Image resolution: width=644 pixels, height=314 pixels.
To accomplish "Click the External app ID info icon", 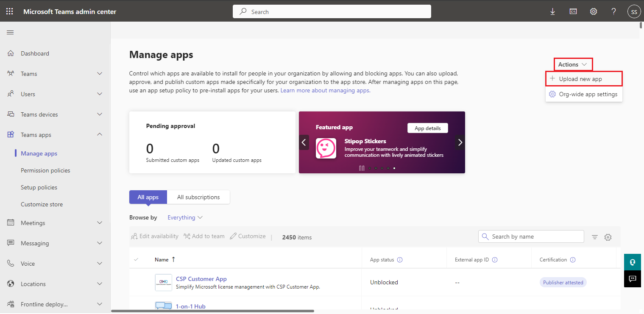I will point(495,260).
